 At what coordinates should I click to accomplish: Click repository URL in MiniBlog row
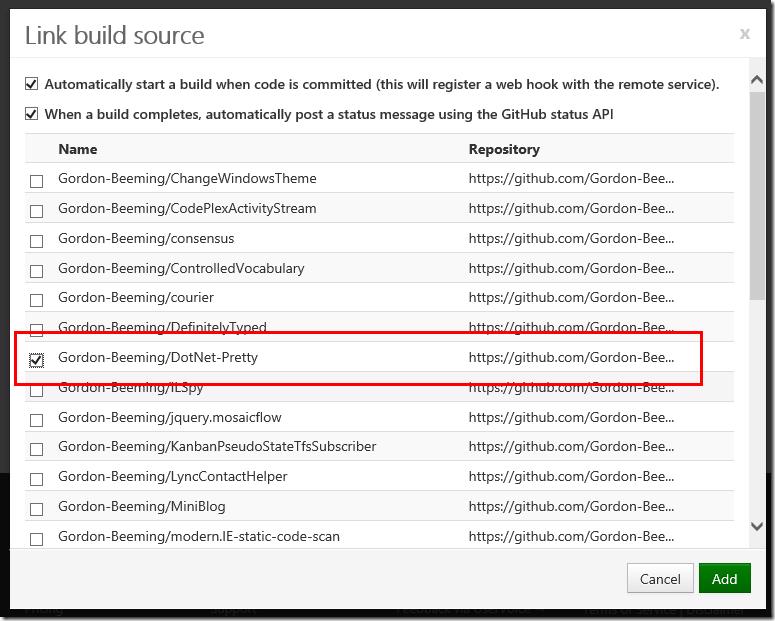click(x=571, y=506)
